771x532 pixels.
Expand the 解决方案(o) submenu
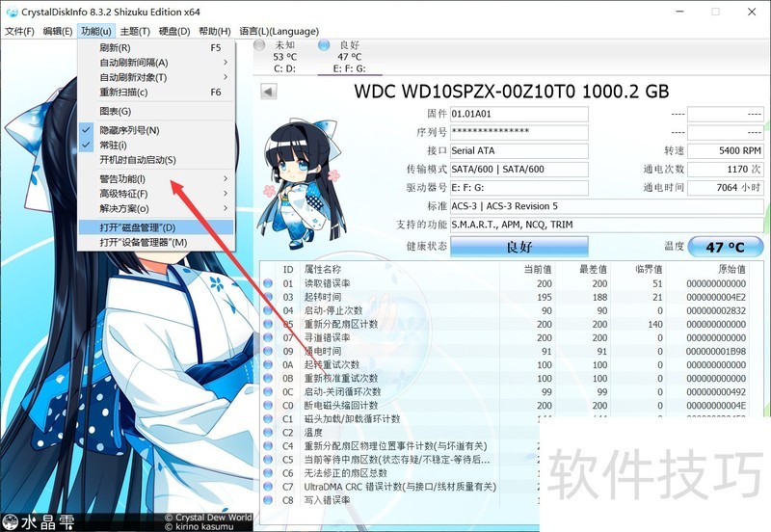coord(156,208)
